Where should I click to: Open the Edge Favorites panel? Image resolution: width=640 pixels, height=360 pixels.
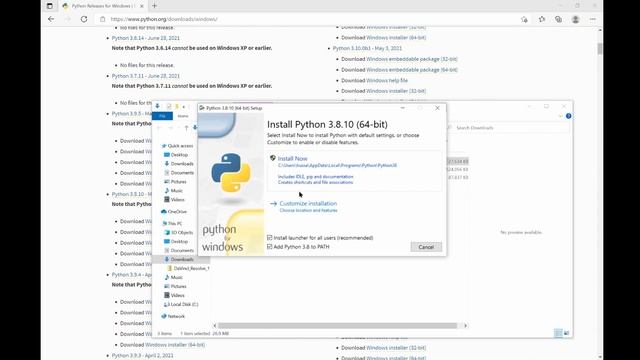click(542, 19)
